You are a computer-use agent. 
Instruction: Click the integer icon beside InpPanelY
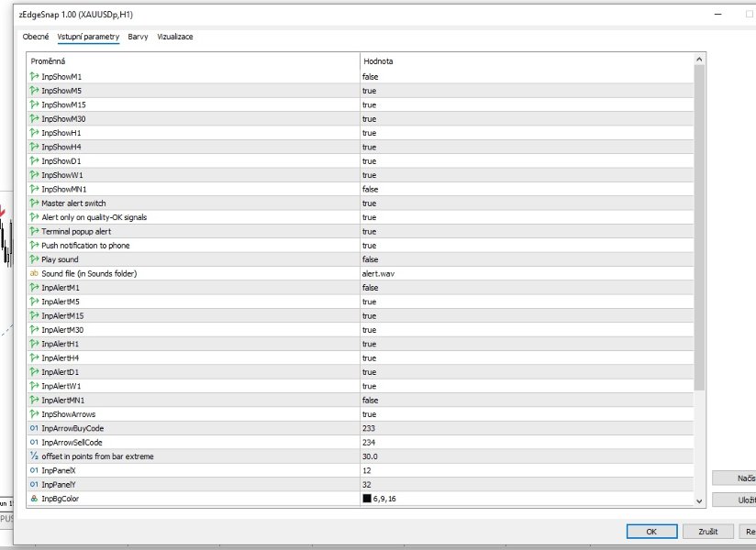point(34,484)
